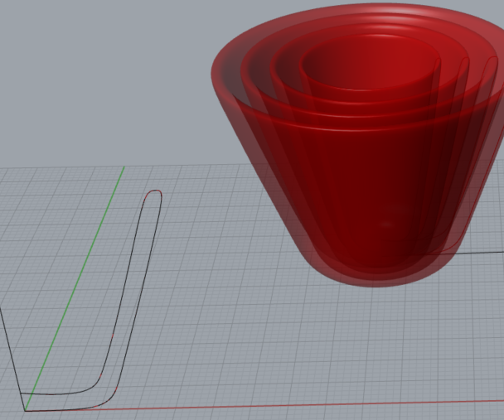The width and height of the screenshot is (504, 420).
Task: Select the rounded top of the profile curve
Action: pyautogui.click(x=153, y=191)
